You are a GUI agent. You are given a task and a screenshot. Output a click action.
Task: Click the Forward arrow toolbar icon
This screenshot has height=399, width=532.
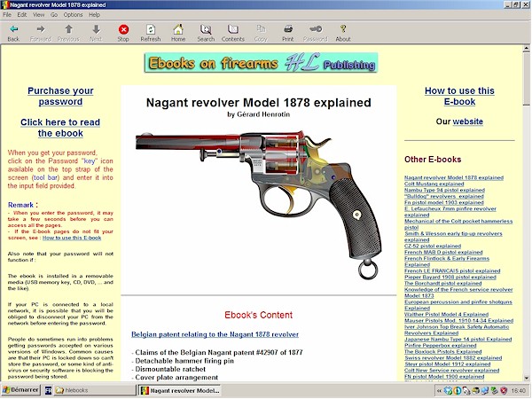coord(41,29)
